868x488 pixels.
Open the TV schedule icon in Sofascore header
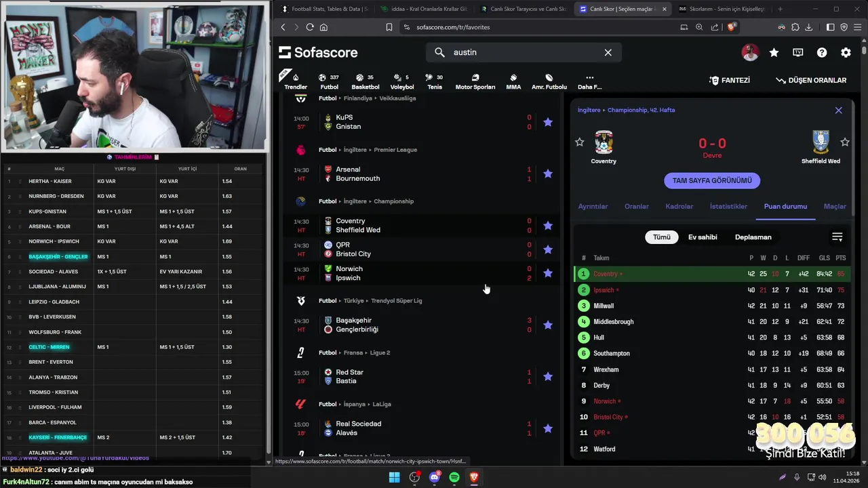(x=798, y=52)
